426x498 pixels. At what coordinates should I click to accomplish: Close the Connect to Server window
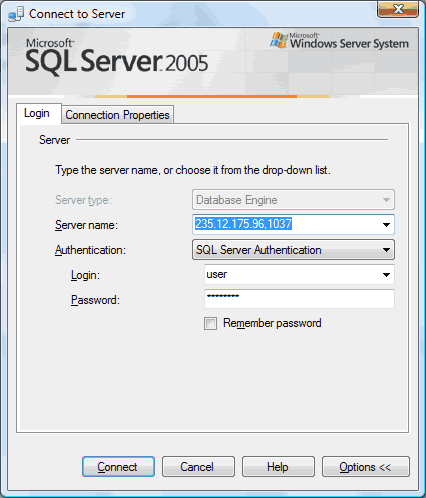[398, 9]
